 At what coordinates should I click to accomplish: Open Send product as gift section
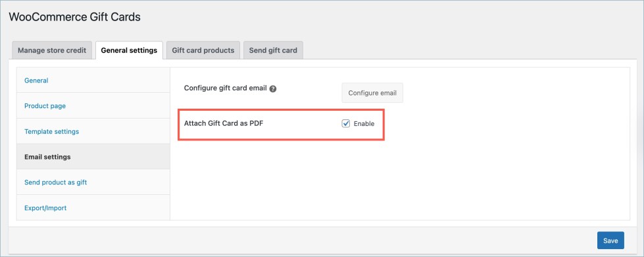point(93,182)
